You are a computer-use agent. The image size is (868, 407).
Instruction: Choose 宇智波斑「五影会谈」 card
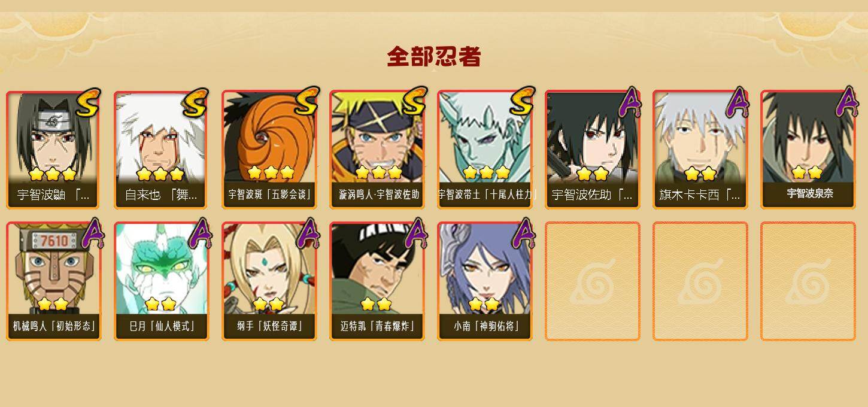[269, 150]
